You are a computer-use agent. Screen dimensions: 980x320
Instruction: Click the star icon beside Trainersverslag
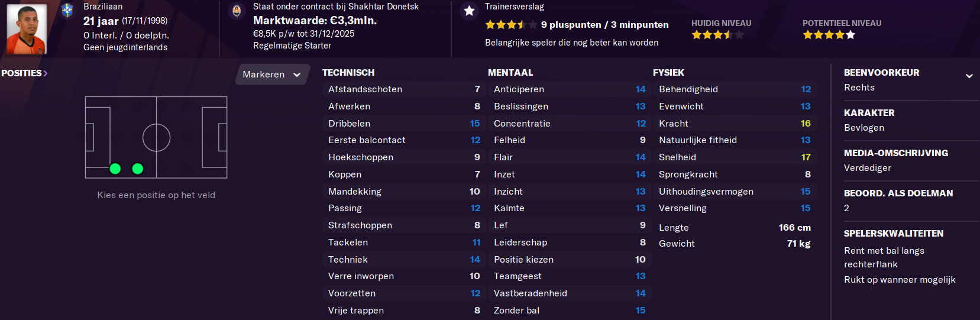[469, 11]
